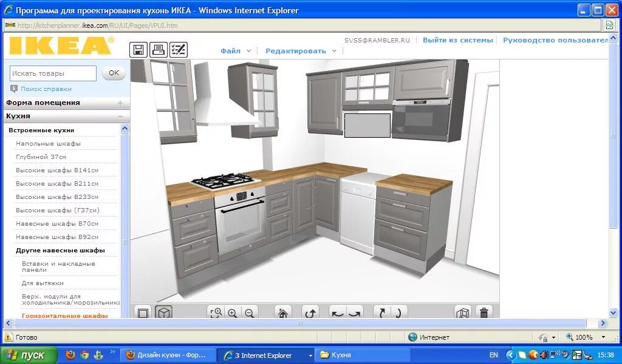The height and width of the screenshot is (364, 622).
Task: Select Высокие шкафы В141см category
Action: pyautogui.click(x=57, y=170)
